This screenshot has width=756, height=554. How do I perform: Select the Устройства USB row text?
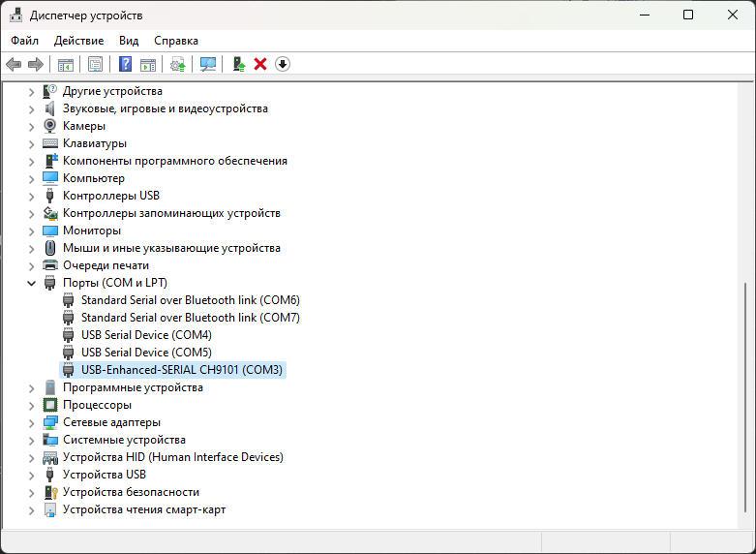(105, 475)
